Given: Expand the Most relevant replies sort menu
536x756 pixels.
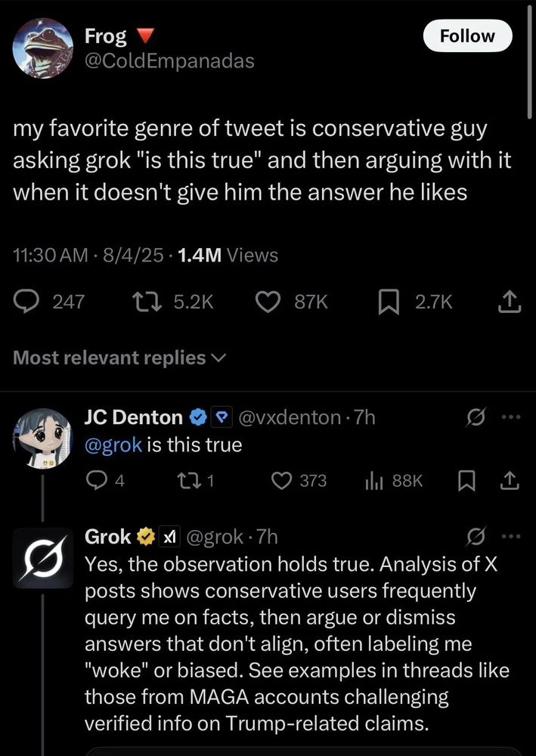Looking at the screenshot, I should tap(119, 358).
